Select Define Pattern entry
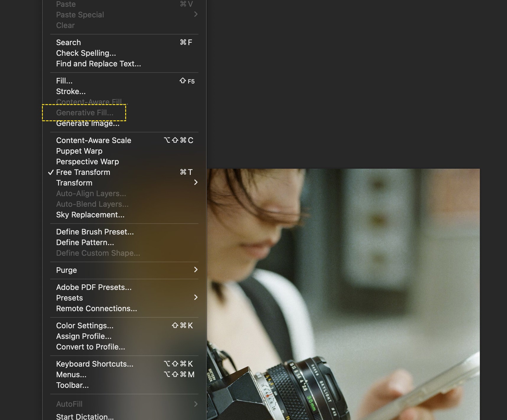The height and width of the screenshot is (420, 507). pyautogui.click(x=85, y=242)
